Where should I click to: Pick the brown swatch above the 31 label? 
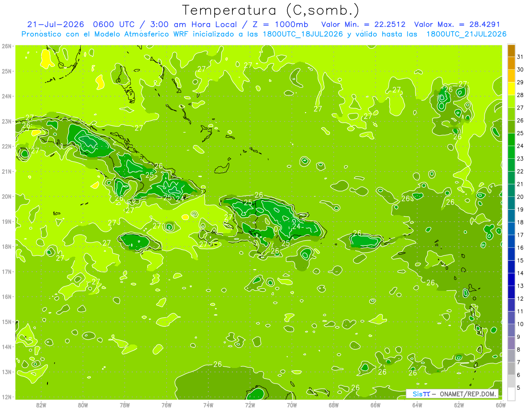pyautogui.click(x=511, y=51)
